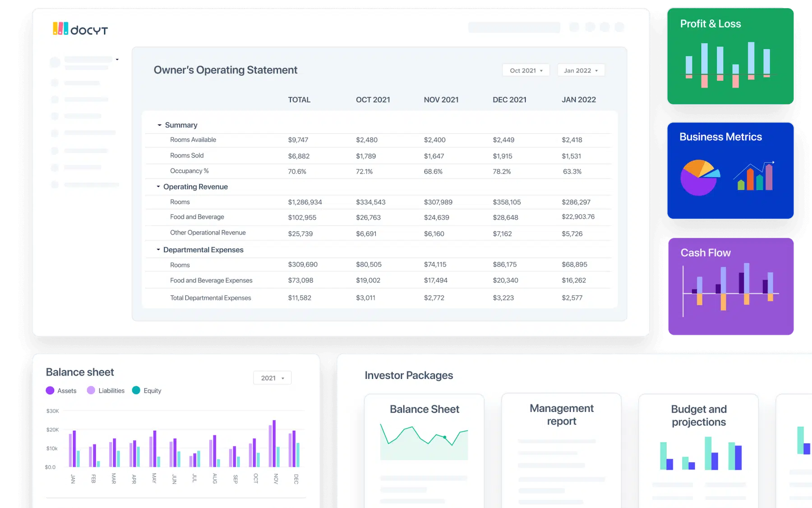Click the Assets legend color dot
Image resolution: width=812 pixels, height=508 pixels.
coord(50,391)
